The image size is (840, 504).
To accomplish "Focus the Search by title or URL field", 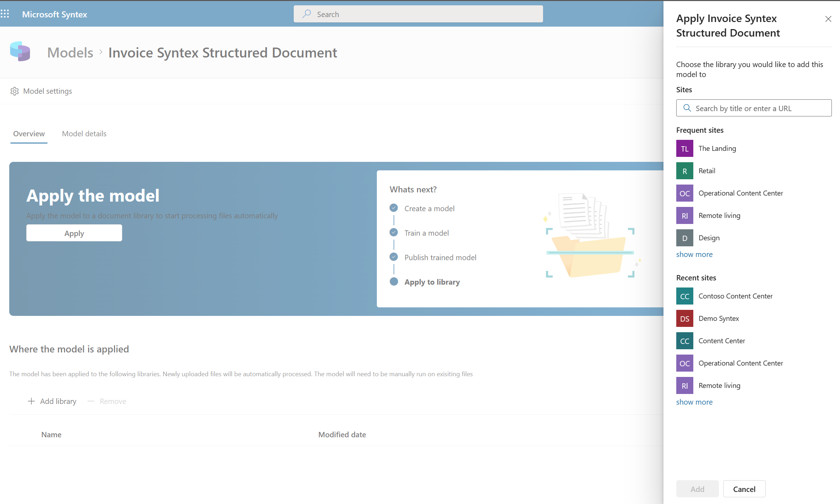I will point(754,108).
